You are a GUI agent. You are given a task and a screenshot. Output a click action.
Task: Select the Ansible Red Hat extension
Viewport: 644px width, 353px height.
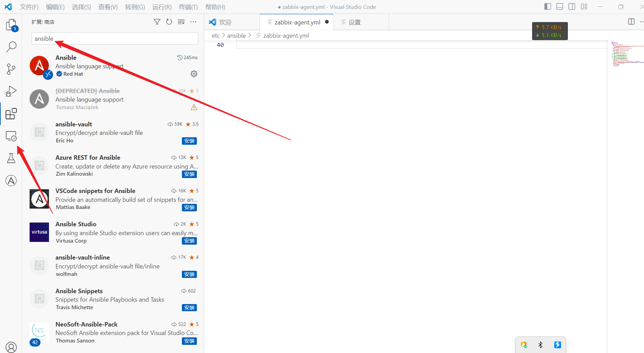tap(113, 66)
